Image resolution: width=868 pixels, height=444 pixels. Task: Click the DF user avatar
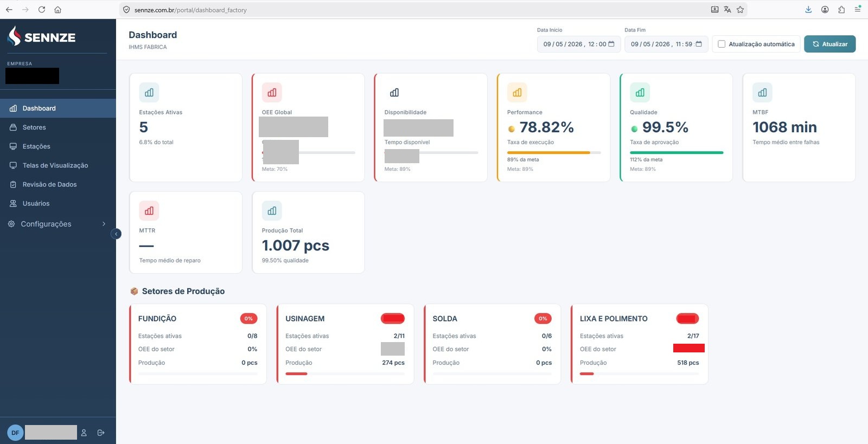pos(15,433)
